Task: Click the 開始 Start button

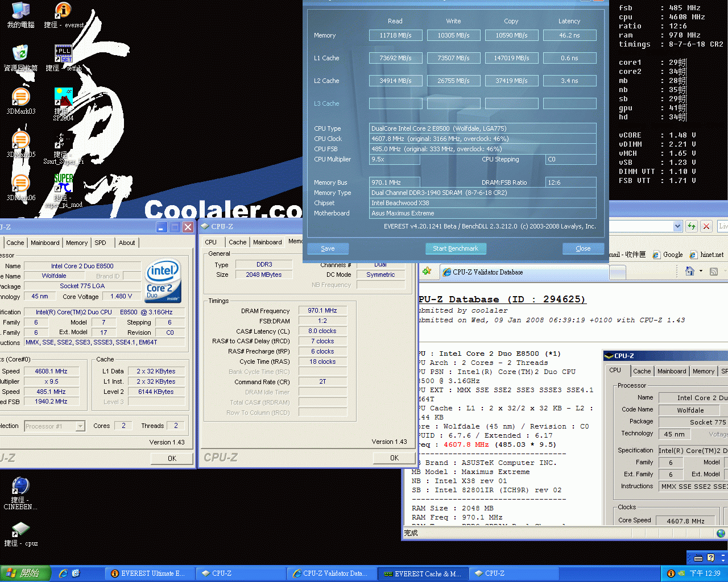Action: 26,573
